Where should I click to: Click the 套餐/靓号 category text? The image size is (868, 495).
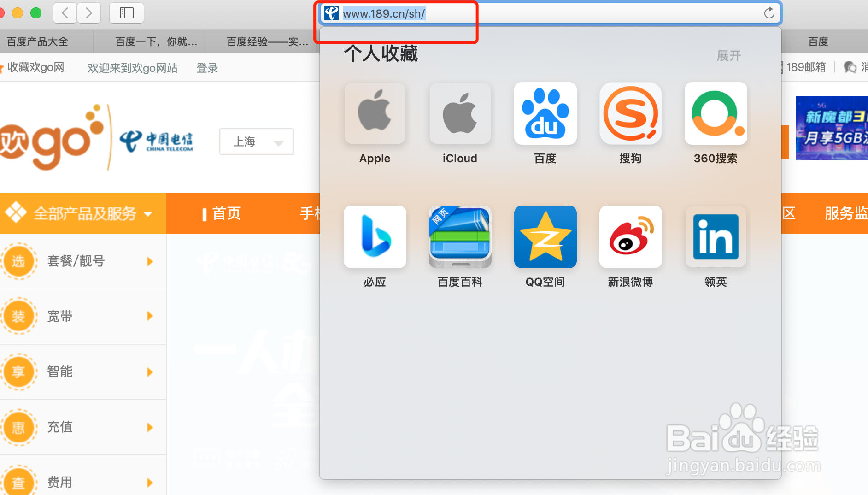(76, 261)
